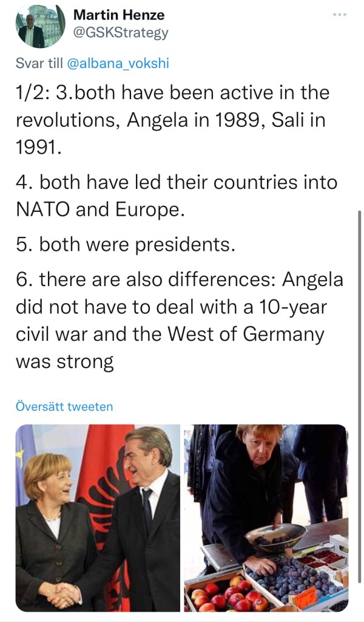
Task: Click 'Översätt tweeten' to translate the tweet
Action: [x=64, y=406]
